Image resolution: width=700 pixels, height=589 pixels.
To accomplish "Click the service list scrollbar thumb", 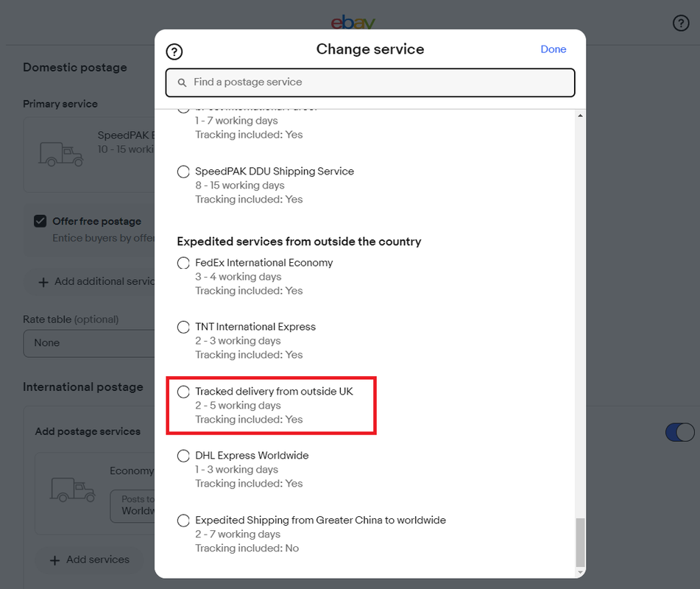I will [x=580, y=542].
